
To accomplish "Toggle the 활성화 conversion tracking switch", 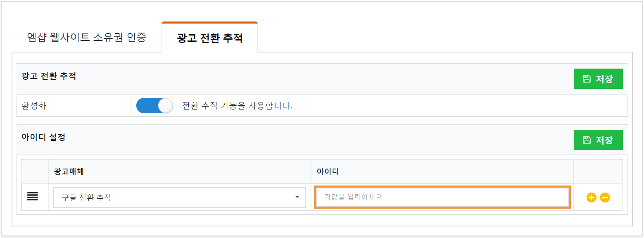I will (154, 105).
